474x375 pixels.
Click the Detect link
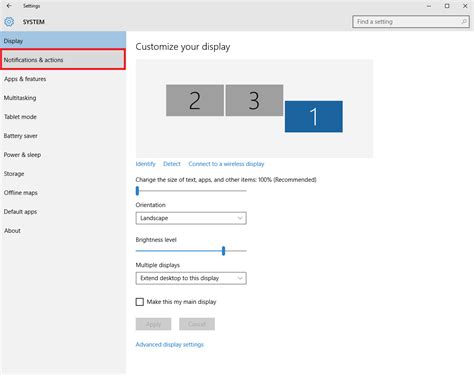point(172,164)
